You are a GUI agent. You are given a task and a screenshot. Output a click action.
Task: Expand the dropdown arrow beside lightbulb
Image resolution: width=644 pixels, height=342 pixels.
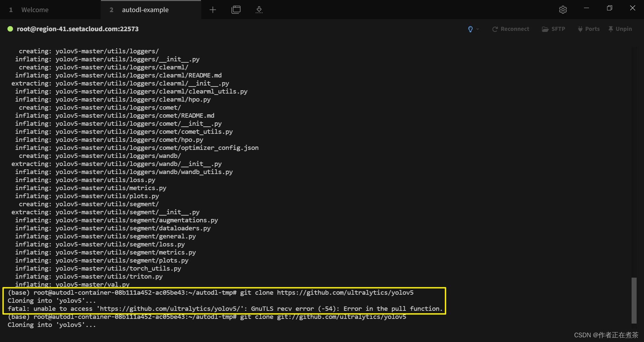point(478,29)
